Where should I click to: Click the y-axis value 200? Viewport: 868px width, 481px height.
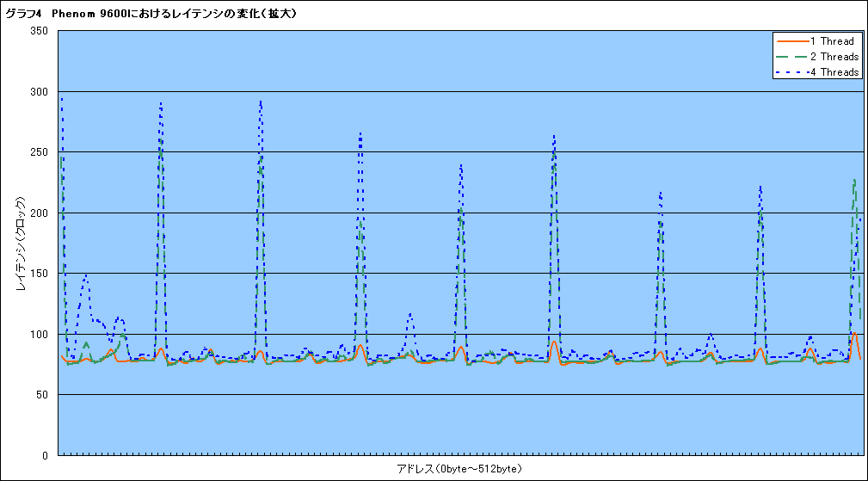point(39,213)
